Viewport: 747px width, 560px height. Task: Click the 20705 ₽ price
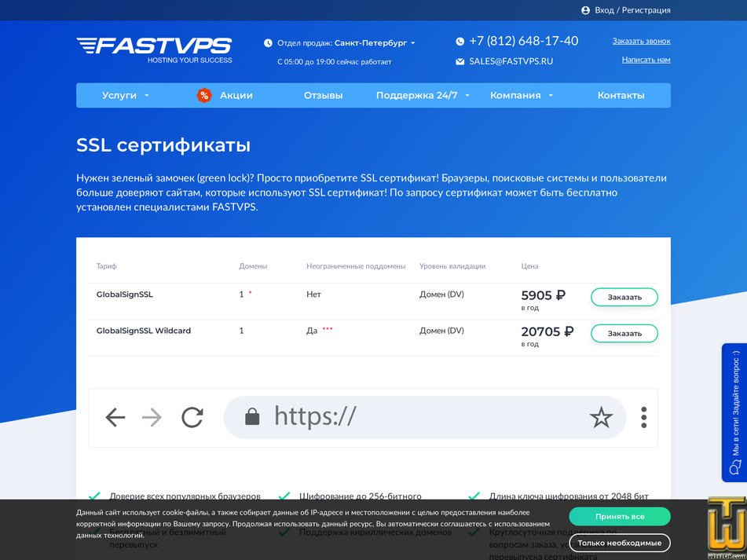[547, 331]
